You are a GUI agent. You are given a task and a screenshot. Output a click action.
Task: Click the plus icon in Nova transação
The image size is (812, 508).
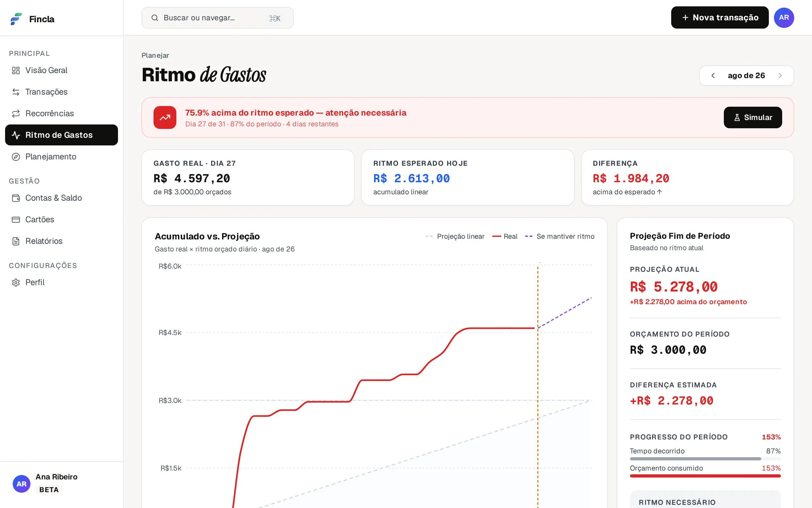685,17
